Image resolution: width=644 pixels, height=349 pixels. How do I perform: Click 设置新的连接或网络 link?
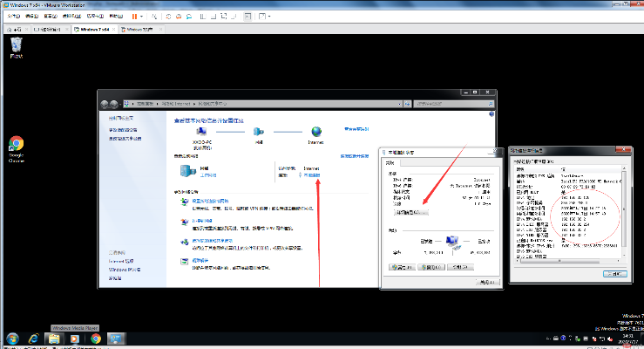[x=210, y=201]
